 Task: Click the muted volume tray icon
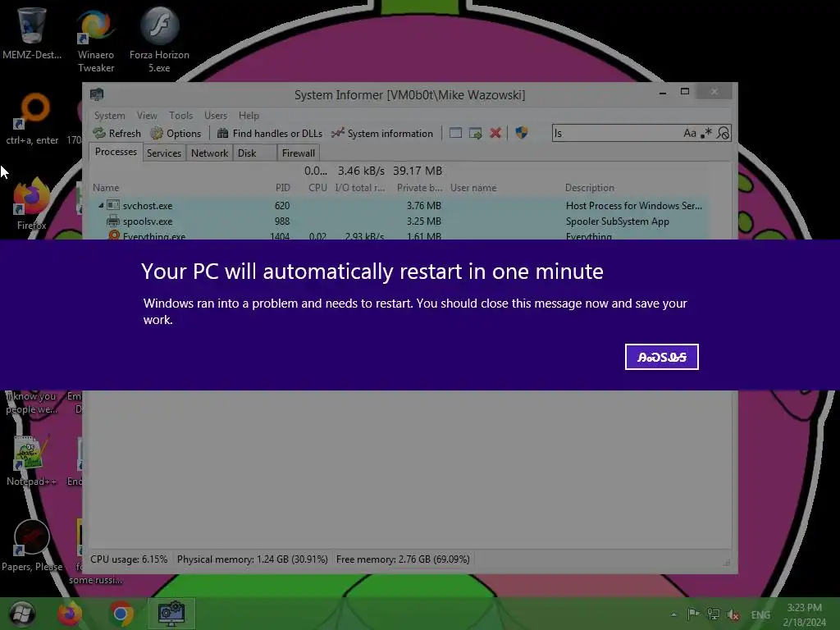coord(733,614)
